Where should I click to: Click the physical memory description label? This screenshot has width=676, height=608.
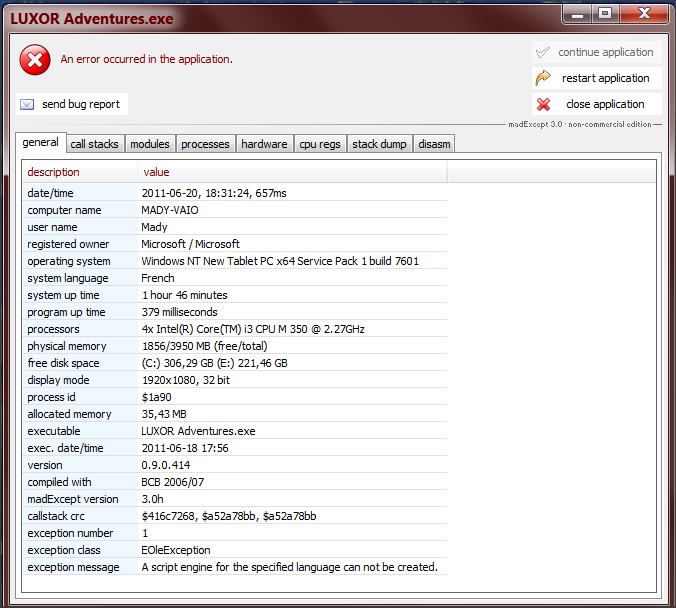(x=67, y=346)
